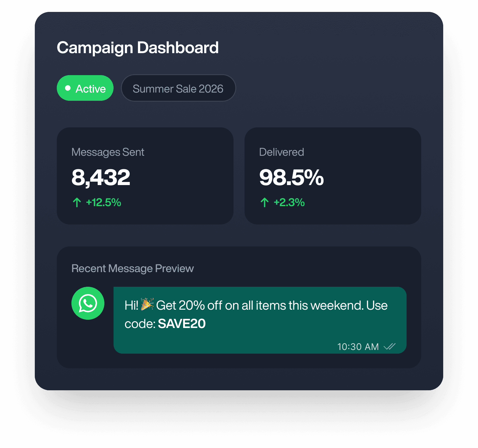Open the Campaign Dashboard header menu
478x448 pixels.
(x=138, y=47)
